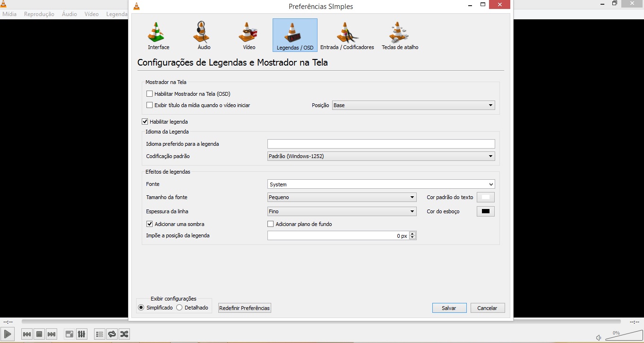Open the Espessura da linha dropdown
This screenshot has height=343, width=644.
click(x=342, y=211)
